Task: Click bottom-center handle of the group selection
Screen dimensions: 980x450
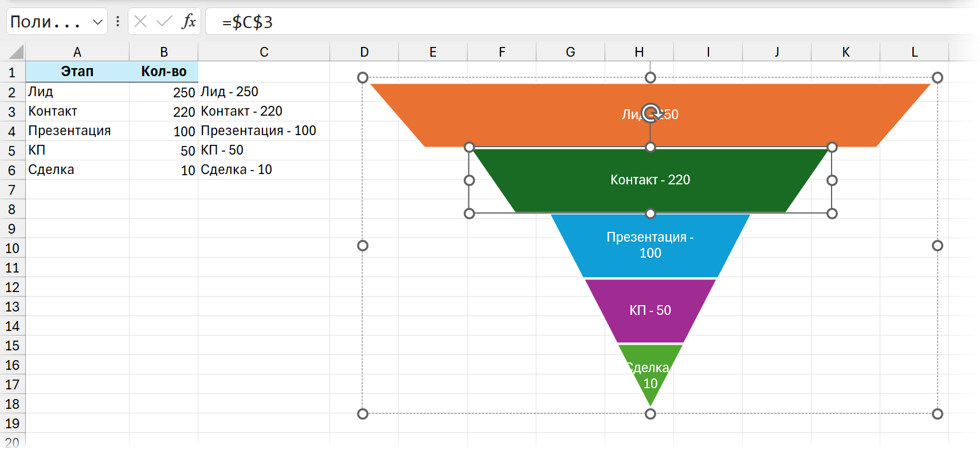Action: [650, 414]
